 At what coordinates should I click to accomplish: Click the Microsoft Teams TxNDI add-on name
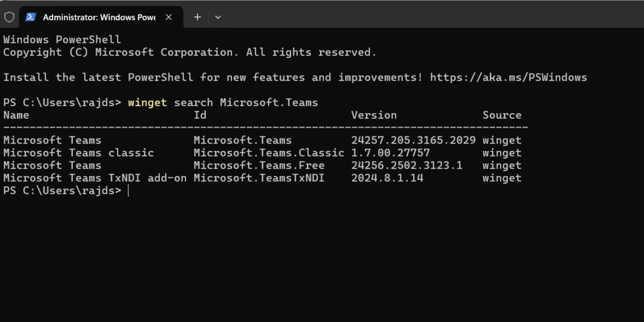94,178
